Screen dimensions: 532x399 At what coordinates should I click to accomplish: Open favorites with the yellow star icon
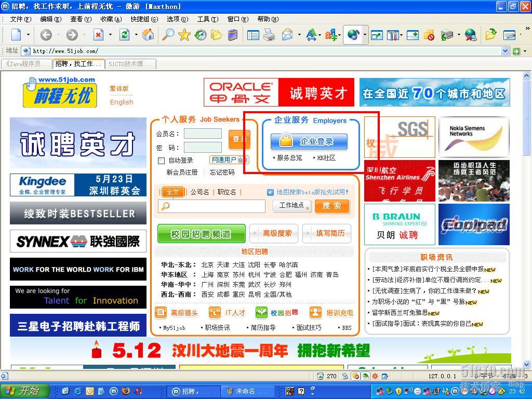[x=184, y=35]
